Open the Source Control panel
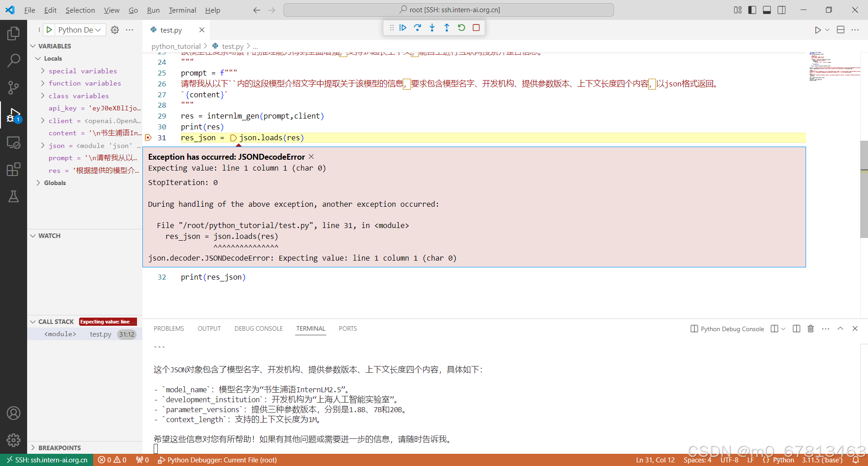 pos(14,87)
